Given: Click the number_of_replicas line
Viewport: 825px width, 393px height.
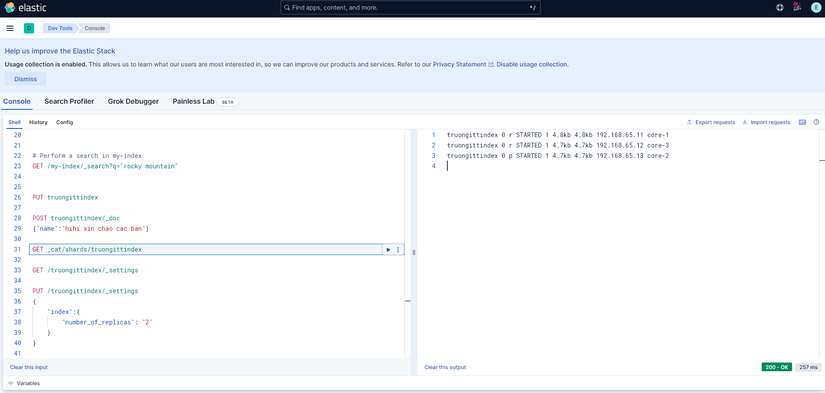Looking at the screenshot, I should point(107,322).
